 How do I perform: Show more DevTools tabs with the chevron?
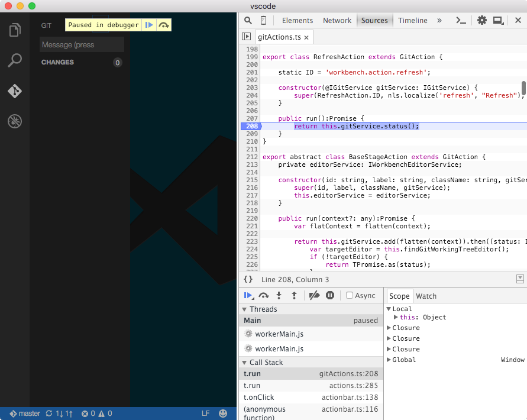click(x=439, y=21)
